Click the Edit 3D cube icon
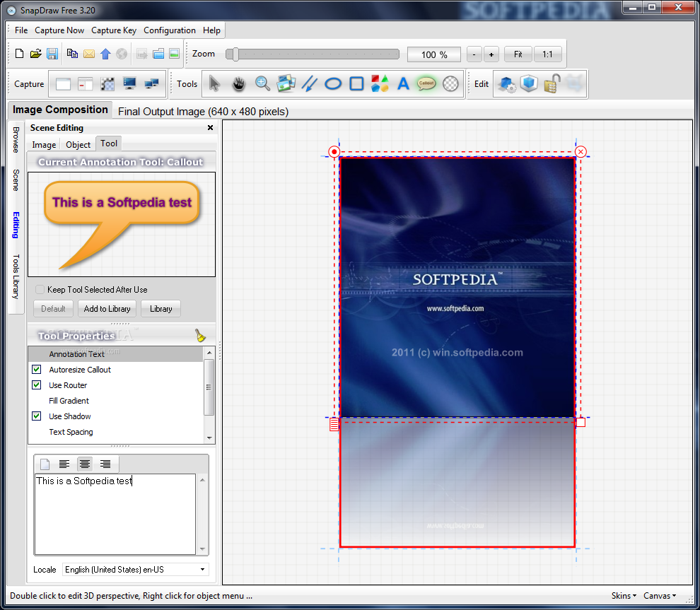The image size is (700, 610). (529, 83)
